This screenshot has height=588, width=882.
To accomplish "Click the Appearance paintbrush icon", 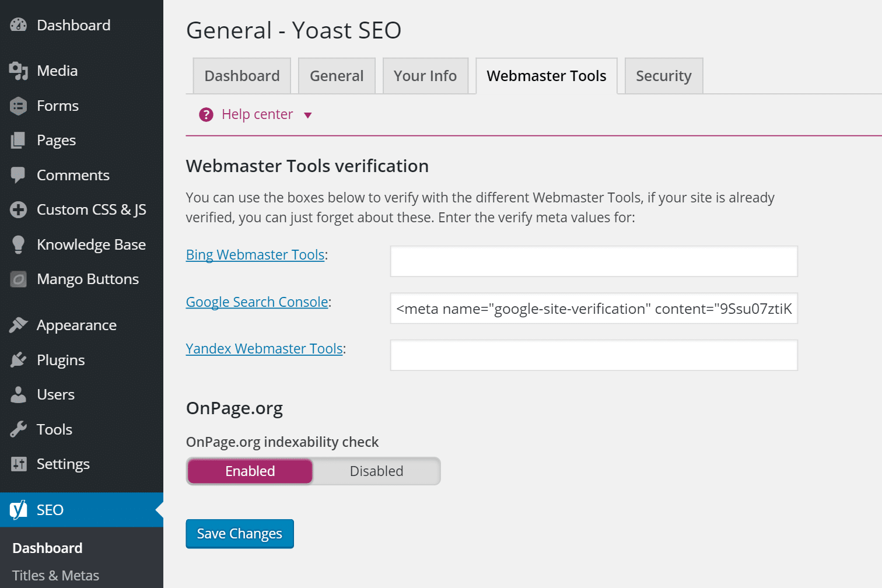I will [19, 325].
